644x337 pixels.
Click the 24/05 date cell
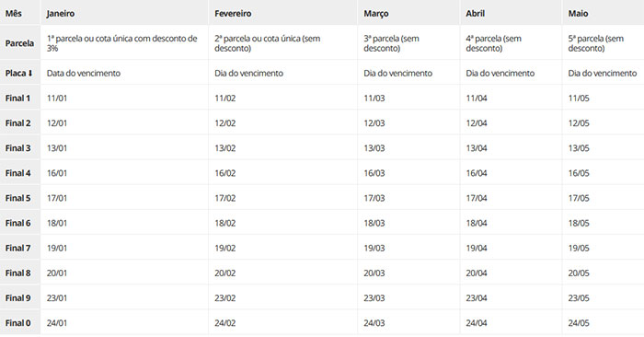(x=579, y=323)
